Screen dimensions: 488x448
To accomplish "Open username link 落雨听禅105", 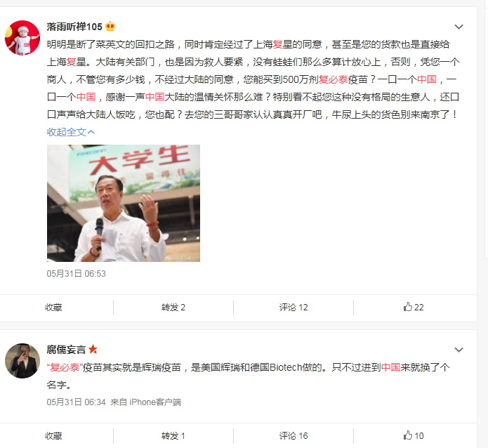I will pos(74,27).
